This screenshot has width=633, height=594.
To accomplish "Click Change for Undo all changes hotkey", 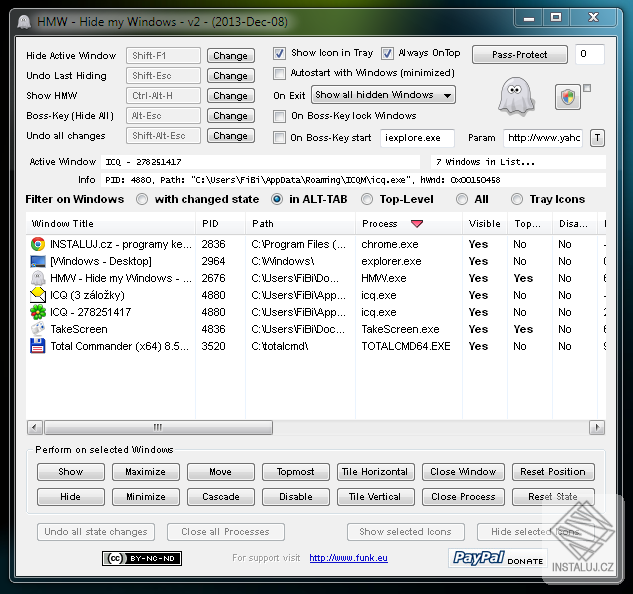I will tap(231, 136).
